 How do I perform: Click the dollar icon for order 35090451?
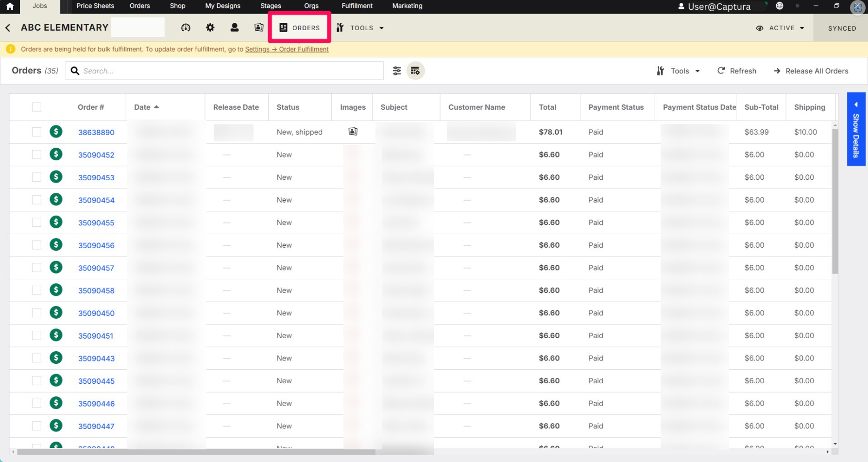coord(56,335)
